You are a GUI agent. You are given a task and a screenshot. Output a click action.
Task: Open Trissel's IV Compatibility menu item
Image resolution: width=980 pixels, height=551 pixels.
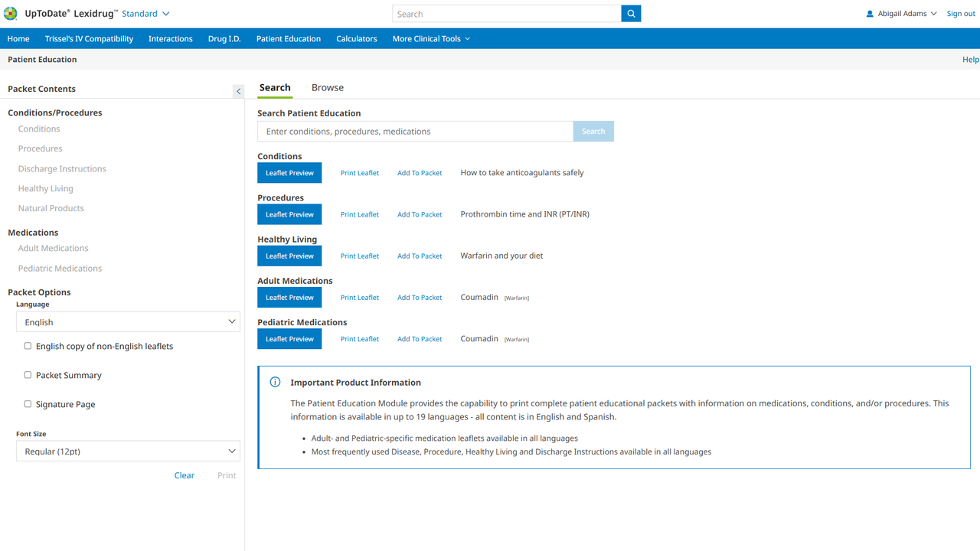(x=89, y=38)
